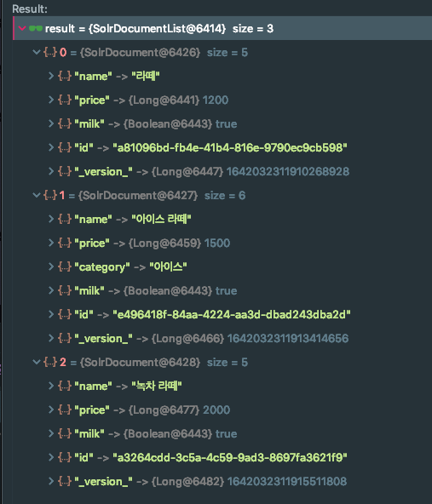Collapse document 2 SolrDocument@6428 node
432x504 pixels.
tap(37, 362)
